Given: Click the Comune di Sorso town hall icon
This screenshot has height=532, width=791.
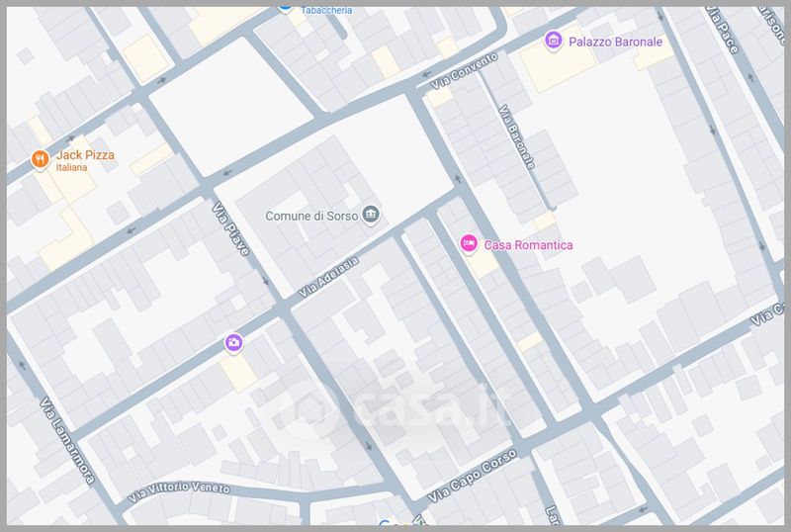Looking at the screenshot, I should (371, 215).
